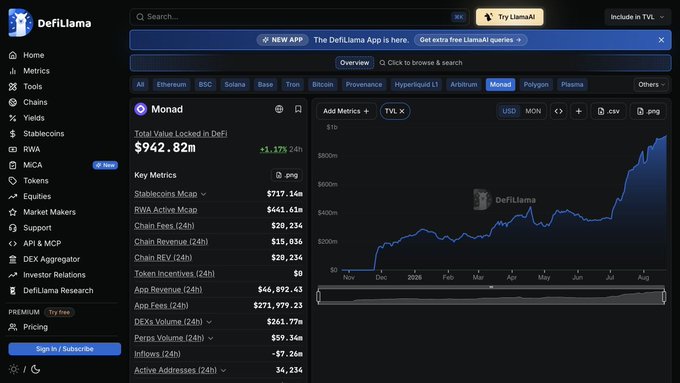Click the left handle of chart range slider
Viewport: 680px width, 383px height.
[319, 297]
